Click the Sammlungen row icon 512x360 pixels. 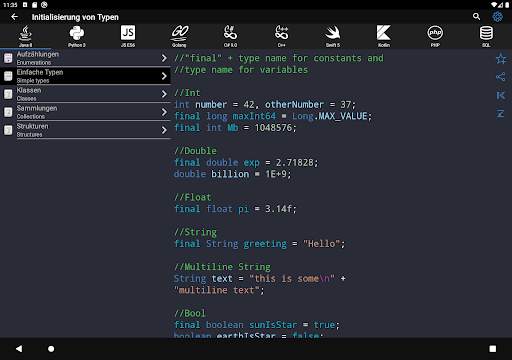click(x=8, y=112)
